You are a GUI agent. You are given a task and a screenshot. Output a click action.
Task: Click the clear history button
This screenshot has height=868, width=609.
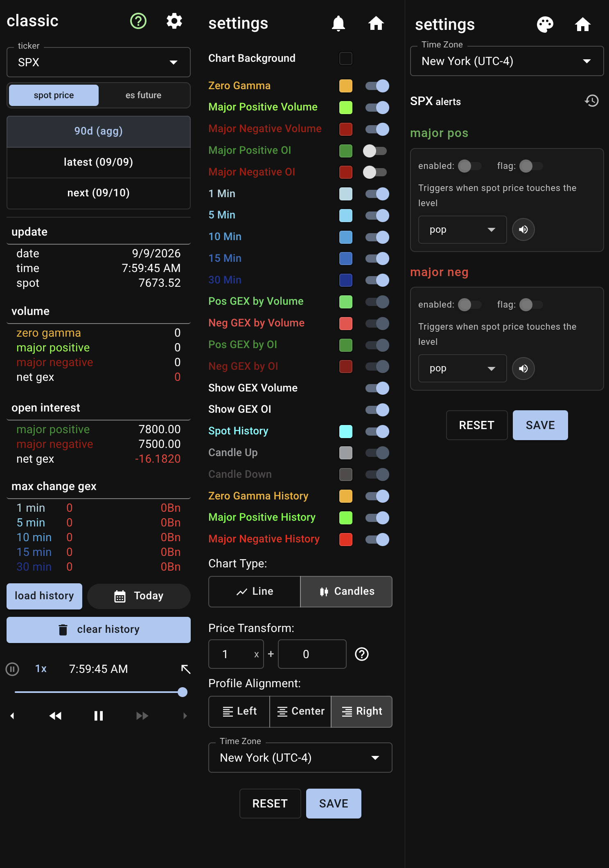99,630
